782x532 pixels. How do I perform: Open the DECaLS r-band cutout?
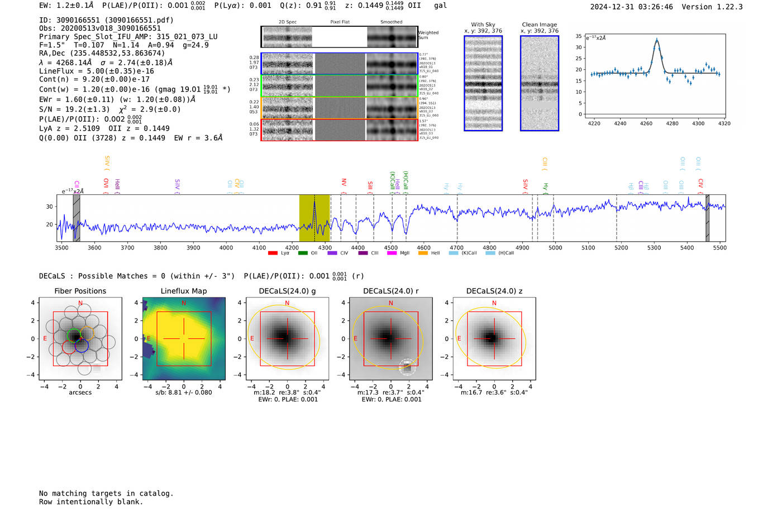pyautogui.click(x=391, y=339)
